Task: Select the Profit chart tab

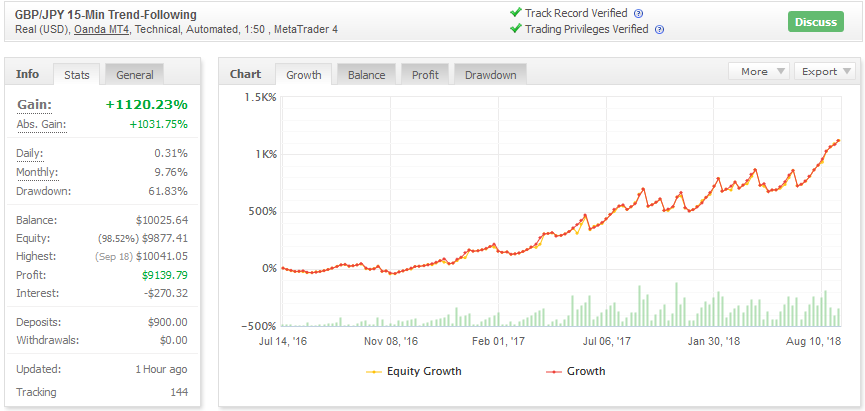Action: point(425,75)
